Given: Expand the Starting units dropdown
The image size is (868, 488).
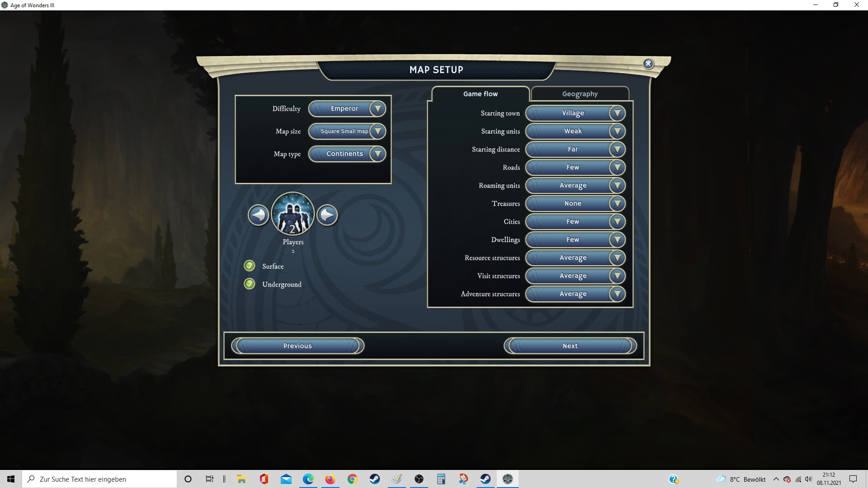Looking at the screenshot, I should (576, 131).
